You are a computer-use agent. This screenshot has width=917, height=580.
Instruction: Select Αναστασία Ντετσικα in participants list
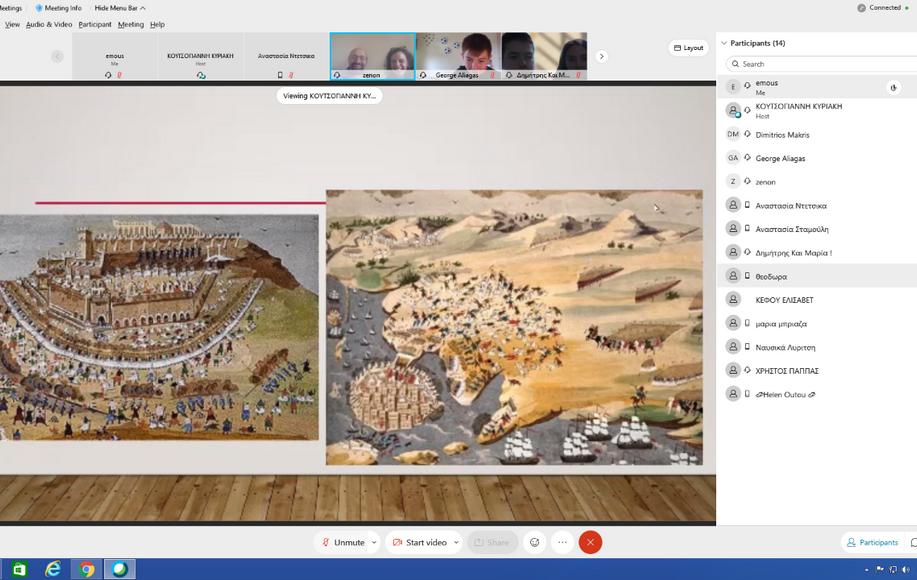click(816, 205)
